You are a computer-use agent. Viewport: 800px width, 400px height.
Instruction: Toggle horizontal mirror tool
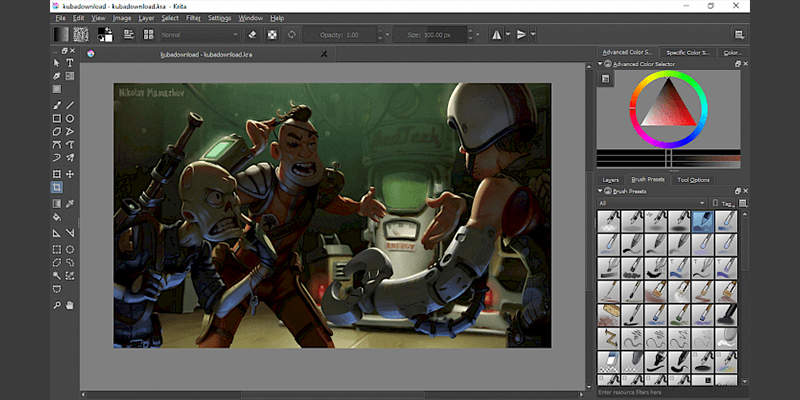tap(496, 35)
